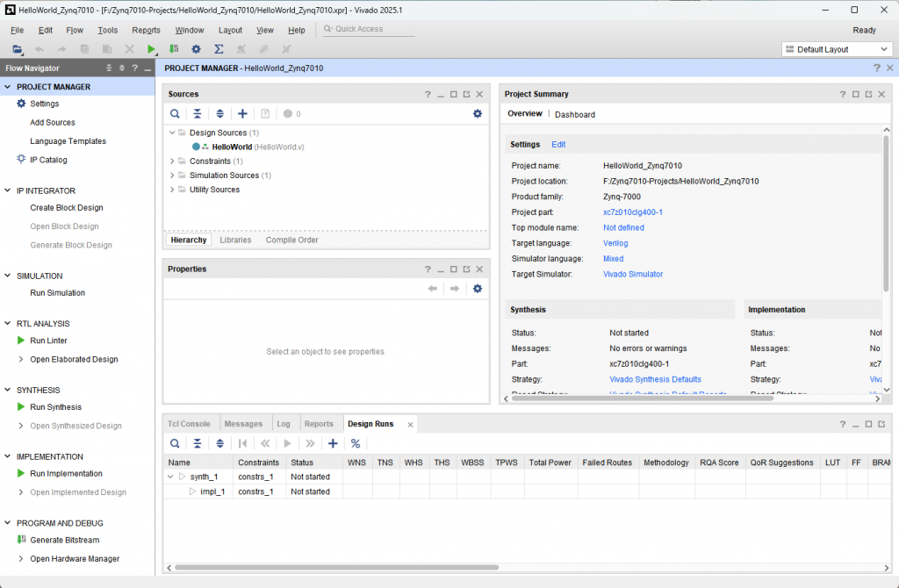Open the Tools menu
Image resolution: width=899 pixels, height=588 pixels.
pos(107,30)
